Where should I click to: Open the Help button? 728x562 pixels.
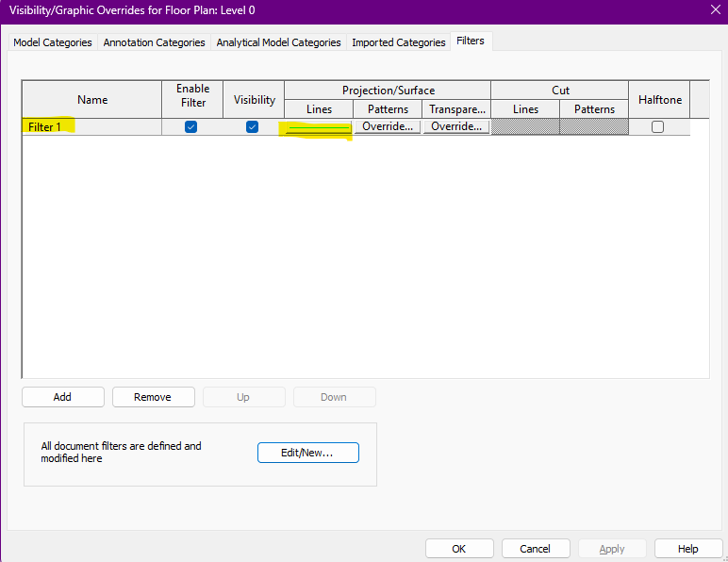point(688,549)
